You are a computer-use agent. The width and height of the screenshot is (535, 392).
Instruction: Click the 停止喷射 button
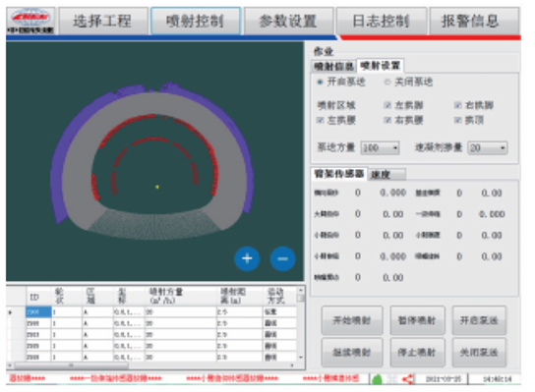click(x=417, y=353)
